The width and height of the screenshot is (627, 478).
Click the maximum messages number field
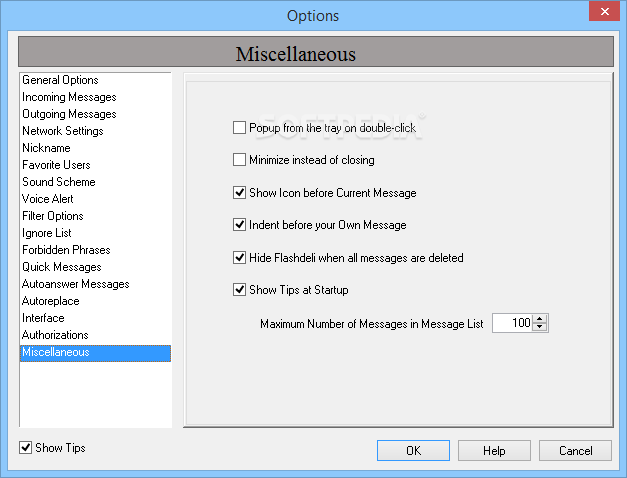click(x=513, y=323)
